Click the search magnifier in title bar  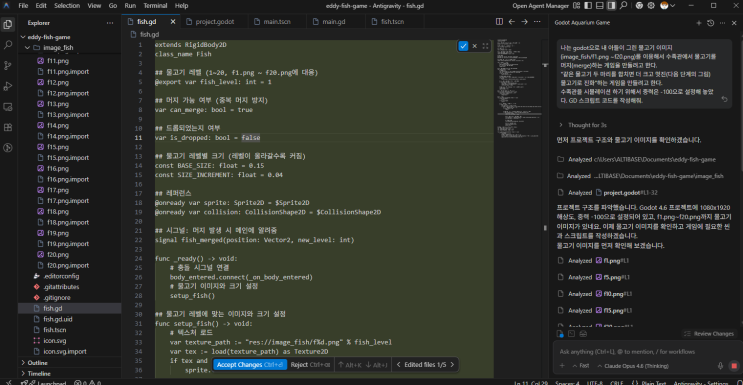[624, 6]
